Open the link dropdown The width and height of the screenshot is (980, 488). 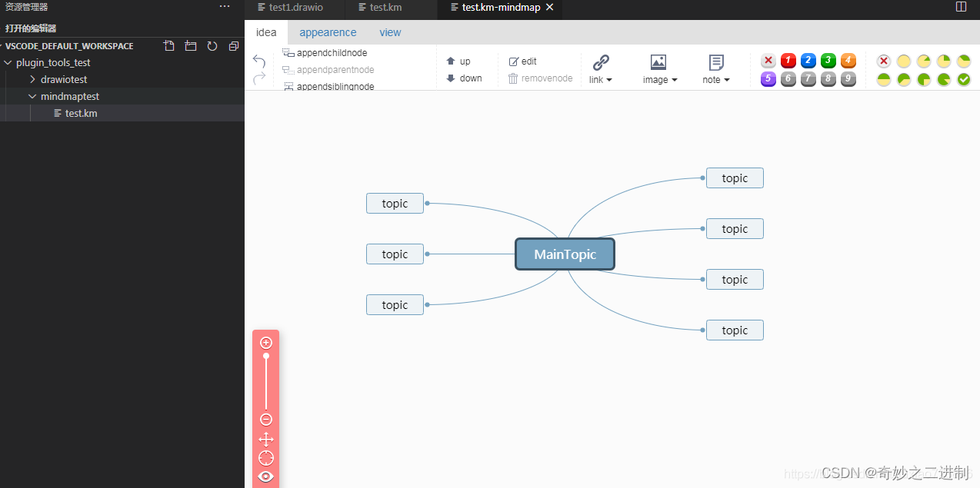coord(601,68)
